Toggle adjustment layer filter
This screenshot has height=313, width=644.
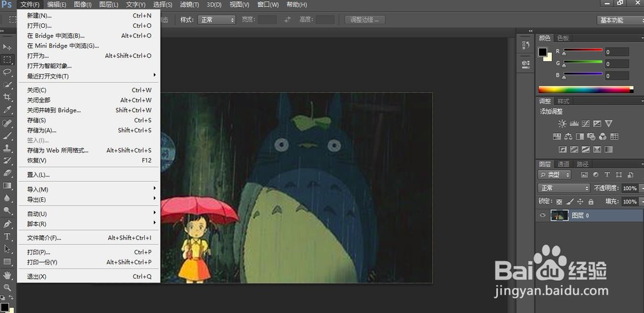coord(596,175)
